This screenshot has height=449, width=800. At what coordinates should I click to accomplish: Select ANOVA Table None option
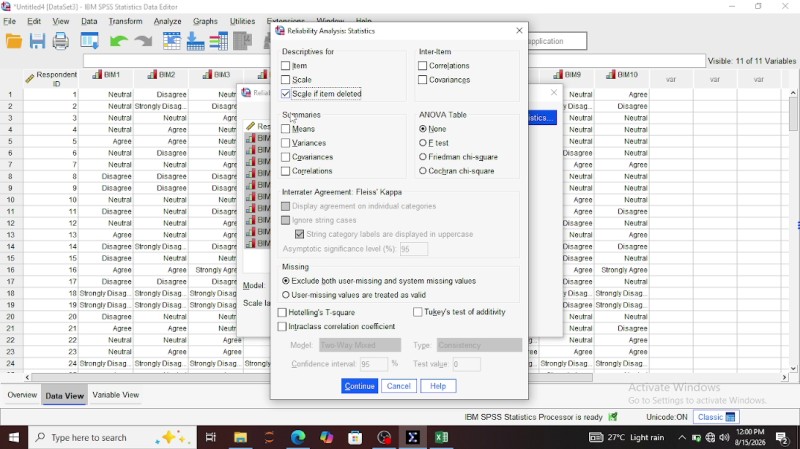(x=422, y=129)
